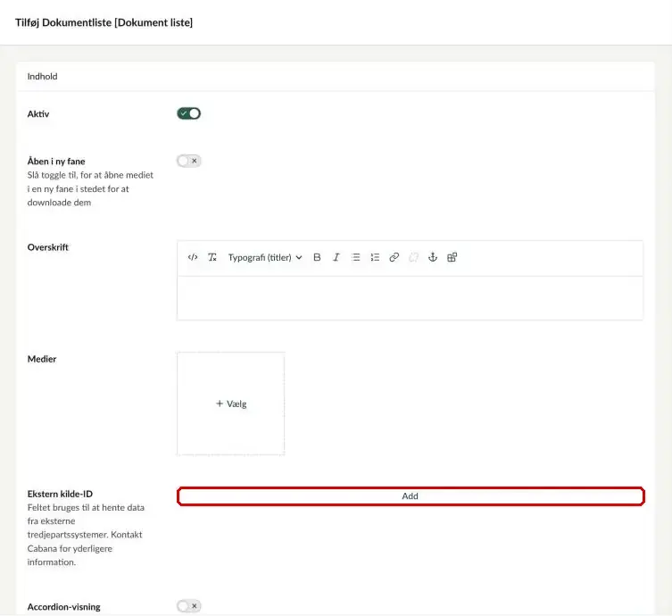Click the Tilføj Dokumentliste dialog title
Viewport: 672px width, 616px height.
coord(104,22)
